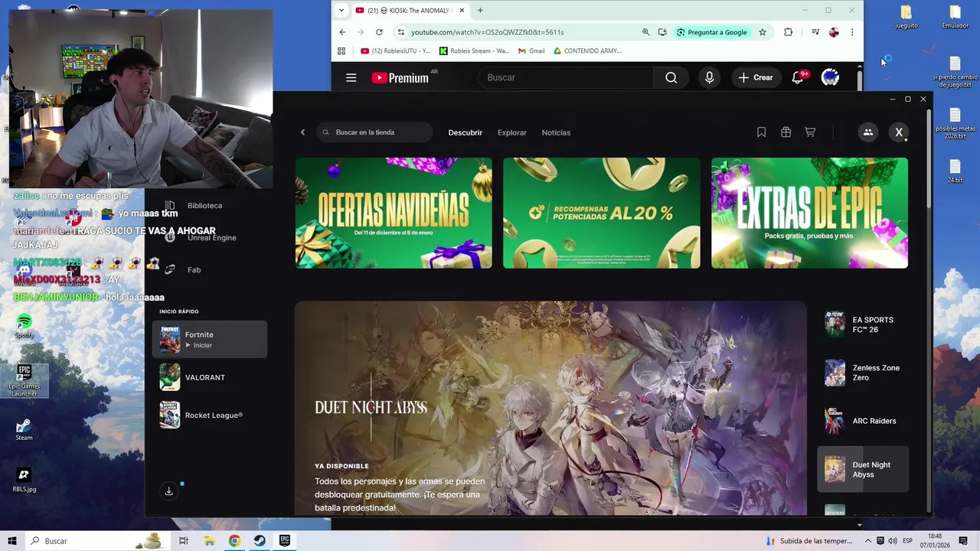Screen dimensions: 980x551
Task: Select the Steam desktop shortcut
Action: 24,429
